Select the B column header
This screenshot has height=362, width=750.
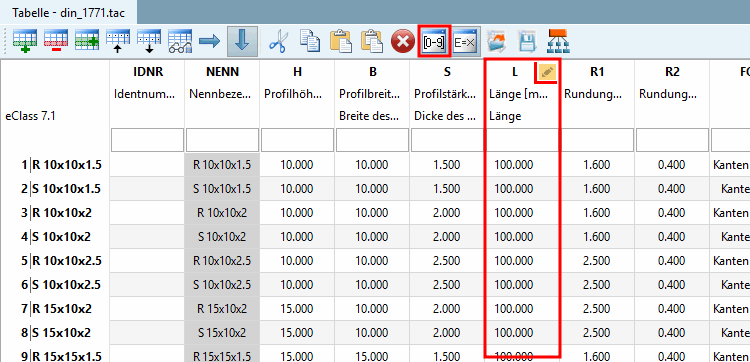373,72
